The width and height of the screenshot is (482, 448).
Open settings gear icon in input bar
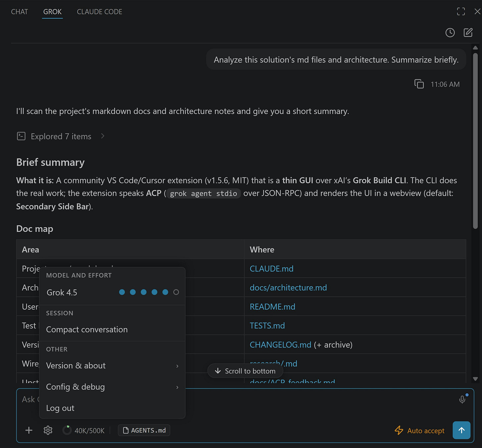(x=48, y=430)
